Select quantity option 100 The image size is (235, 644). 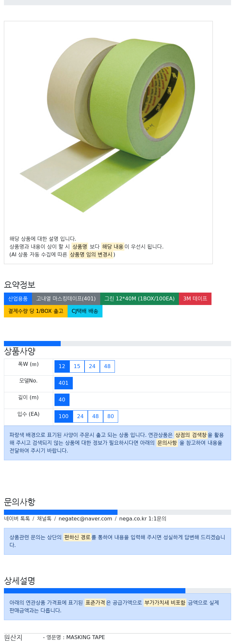[x=64, y=416]
